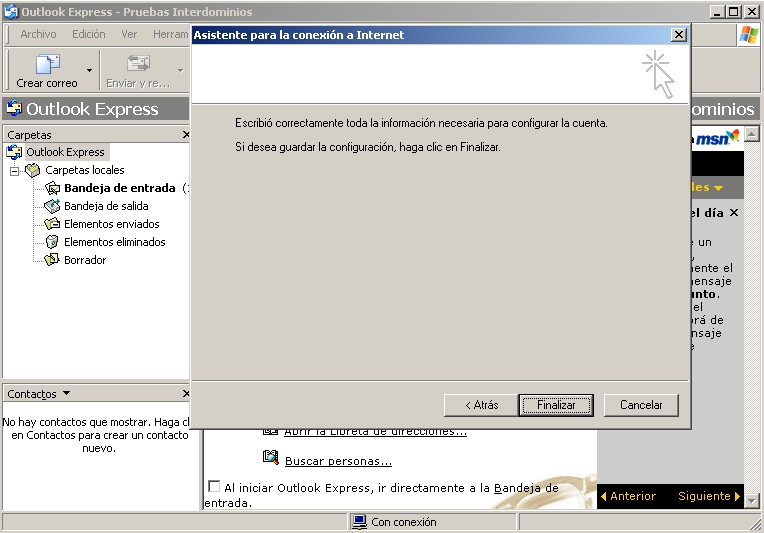
Task: Open the Edición menu
Action: point(89,34)
